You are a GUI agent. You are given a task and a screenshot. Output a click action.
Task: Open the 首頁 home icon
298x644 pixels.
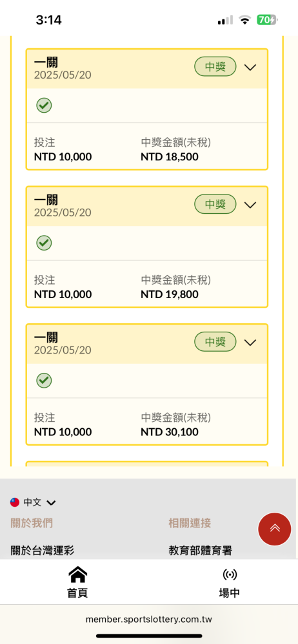78,574
